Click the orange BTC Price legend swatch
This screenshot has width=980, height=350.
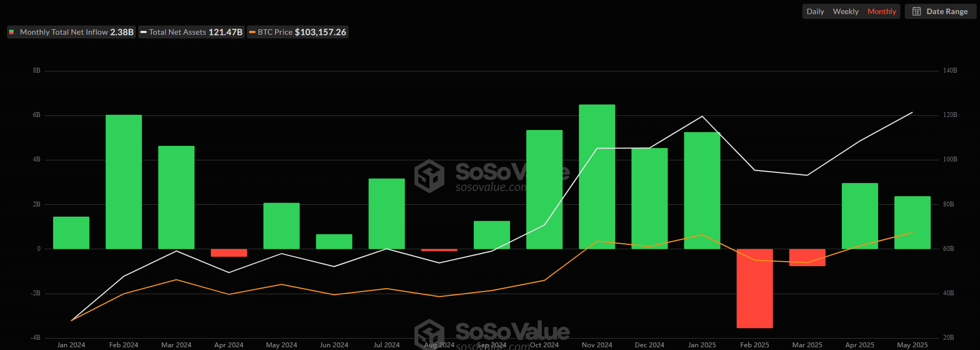point(252,33)
